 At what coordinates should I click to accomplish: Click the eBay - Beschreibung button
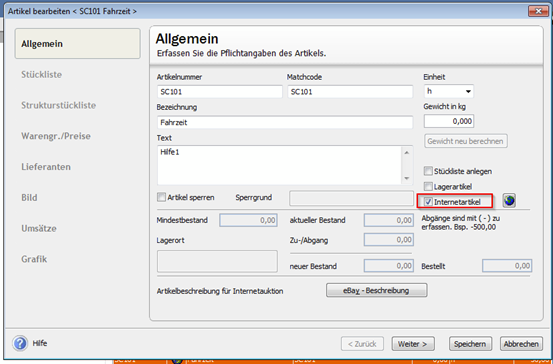click(x=377, y=290)
